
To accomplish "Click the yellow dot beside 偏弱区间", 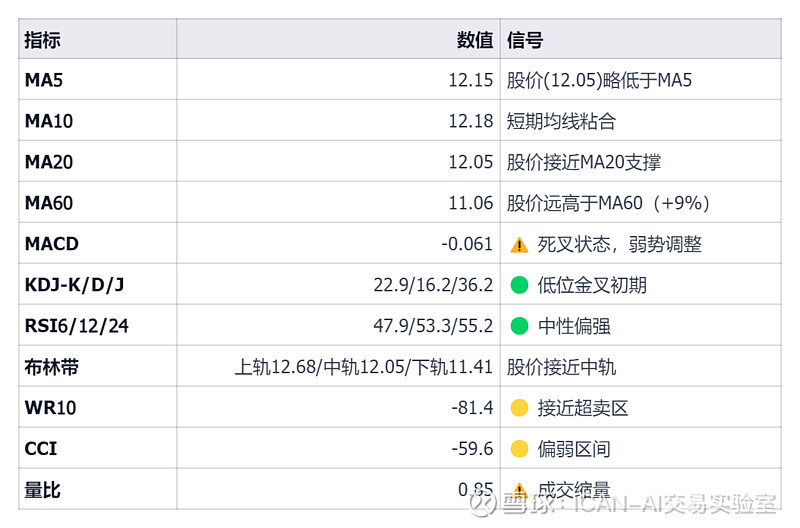I will point(518,449).
